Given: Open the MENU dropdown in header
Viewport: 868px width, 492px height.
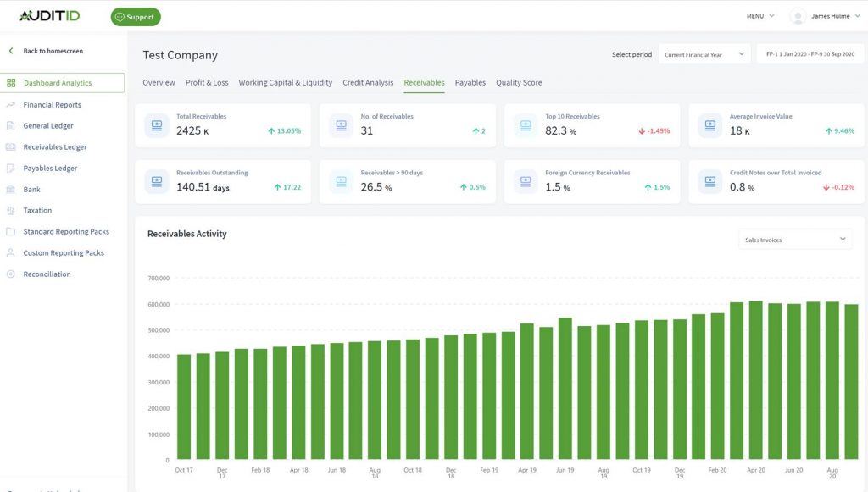Looking at the screenshot, I should point(760,16).
